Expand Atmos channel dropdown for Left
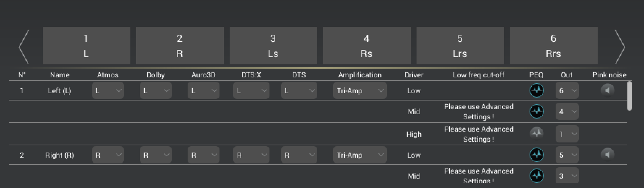The height and width of the screenshot is (188, 644). coord(108,91)
